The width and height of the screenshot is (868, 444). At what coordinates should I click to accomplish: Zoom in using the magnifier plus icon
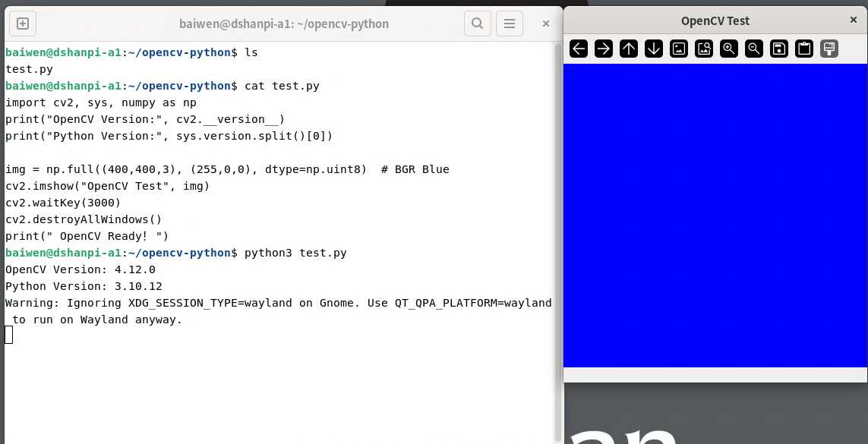[x=729, y=49]
